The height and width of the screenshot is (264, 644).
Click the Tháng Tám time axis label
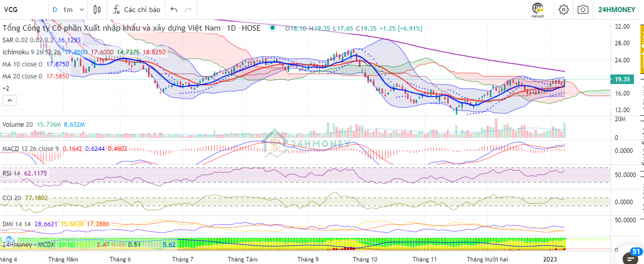pos(242,259)
